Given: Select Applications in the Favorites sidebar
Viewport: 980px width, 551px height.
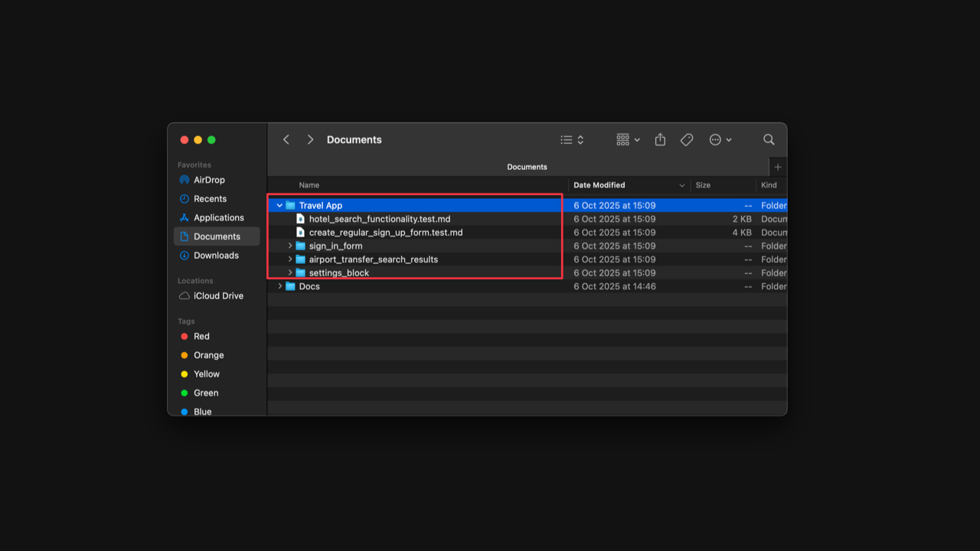Looking at the screenshot, I should coord(217,217).
